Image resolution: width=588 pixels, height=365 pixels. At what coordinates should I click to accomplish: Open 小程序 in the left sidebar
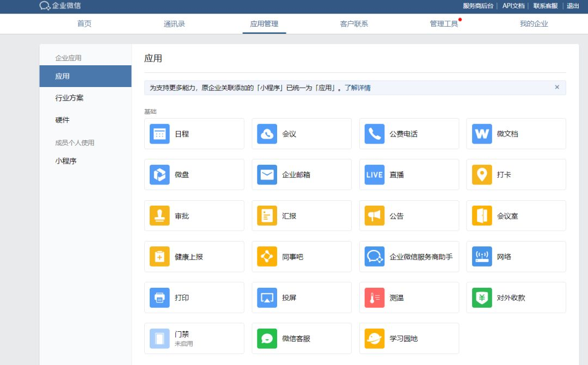coord(66,161)
